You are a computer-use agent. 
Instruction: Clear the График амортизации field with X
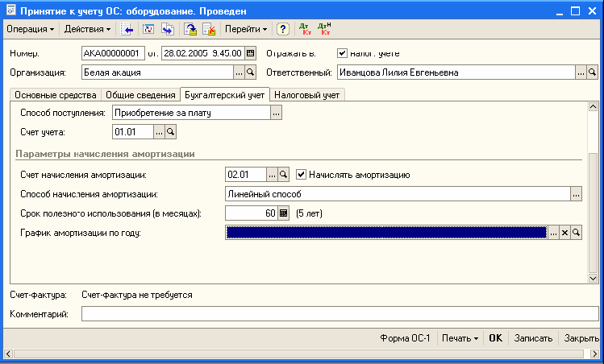click(564, 233)
